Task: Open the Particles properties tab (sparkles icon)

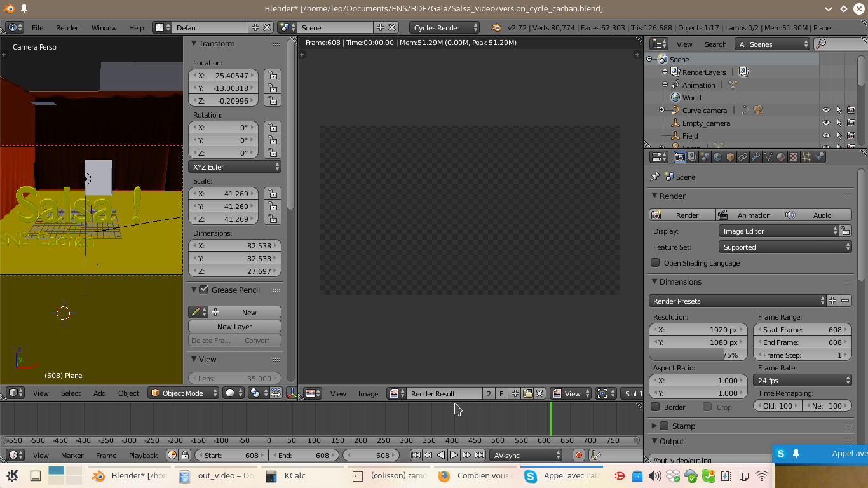Action: pos(806,157)
